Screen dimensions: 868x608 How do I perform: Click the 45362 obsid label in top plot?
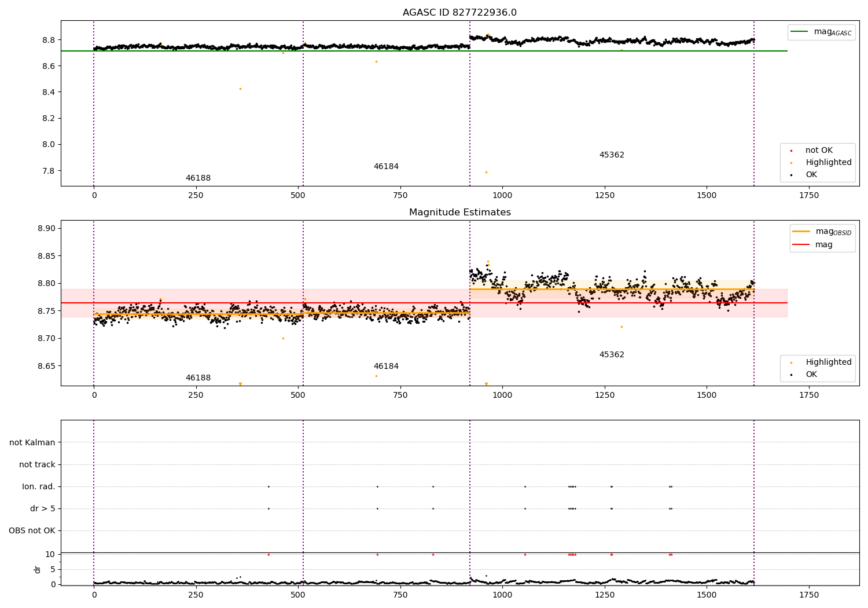coord(612,155)
